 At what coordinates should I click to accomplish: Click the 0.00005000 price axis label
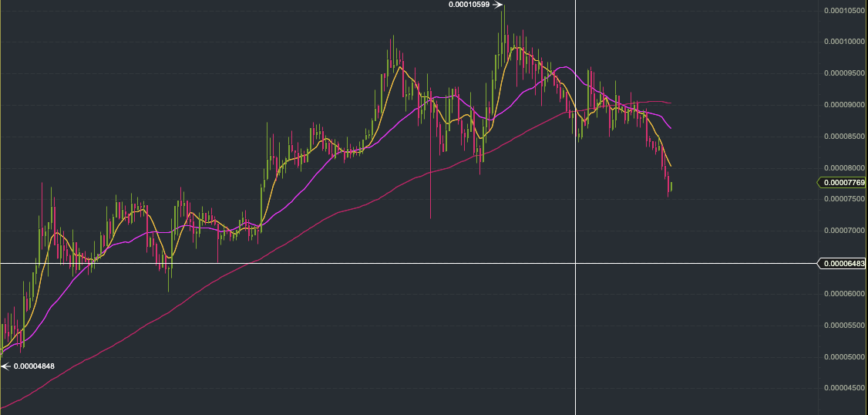click(844, 357)
